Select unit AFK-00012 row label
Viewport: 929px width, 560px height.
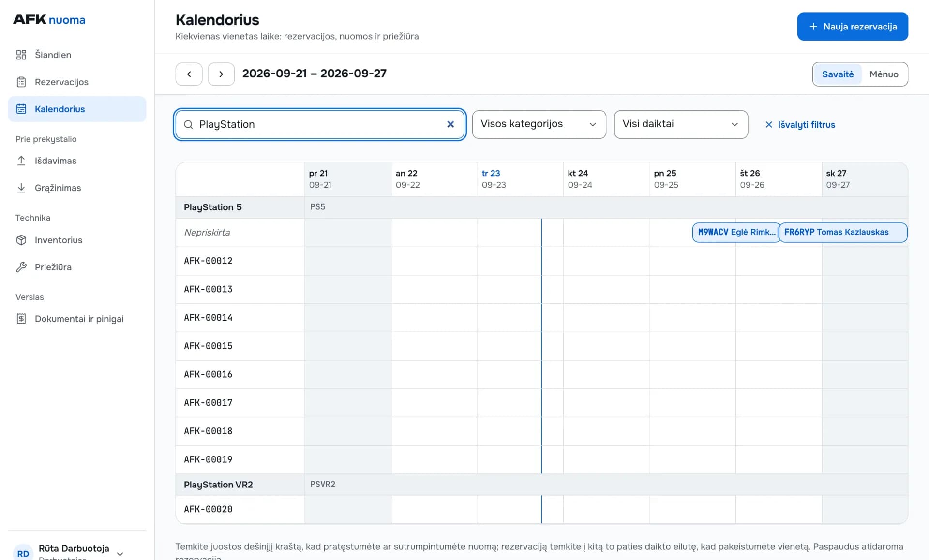[x=208, y=261]
